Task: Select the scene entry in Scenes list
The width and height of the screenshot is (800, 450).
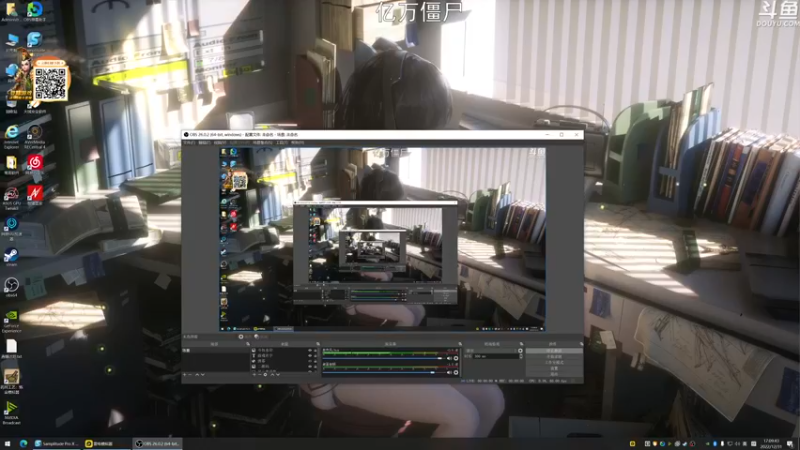Action: click(x=216, y=351)
